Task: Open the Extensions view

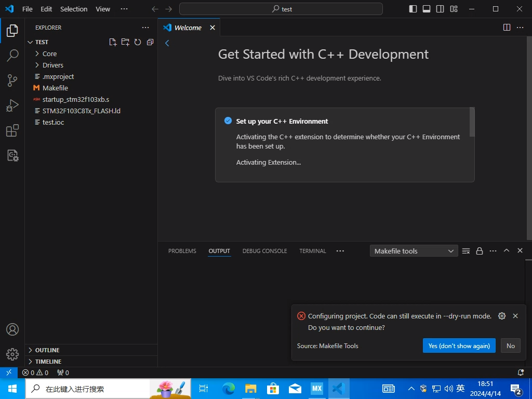Action: [x=12, y=130]
